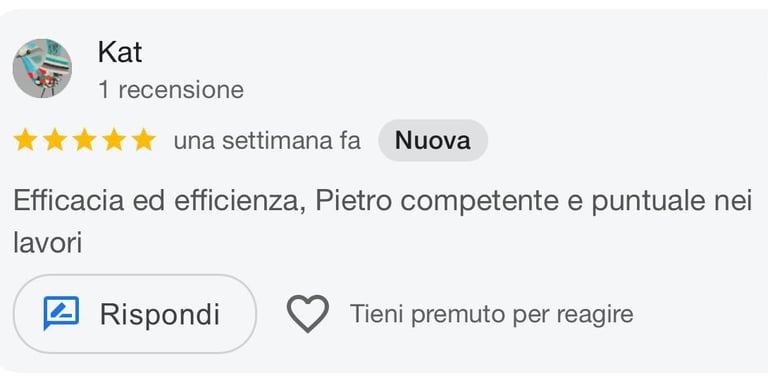The width and height of the screenshot is (768, 383).
Task: Click the word 'competente' in the review
Action: click(x=480, y=202)
